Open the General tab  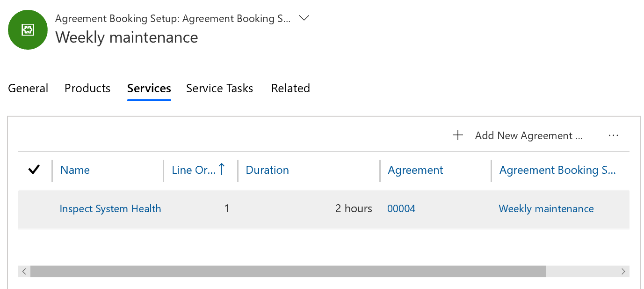[28, 88]
